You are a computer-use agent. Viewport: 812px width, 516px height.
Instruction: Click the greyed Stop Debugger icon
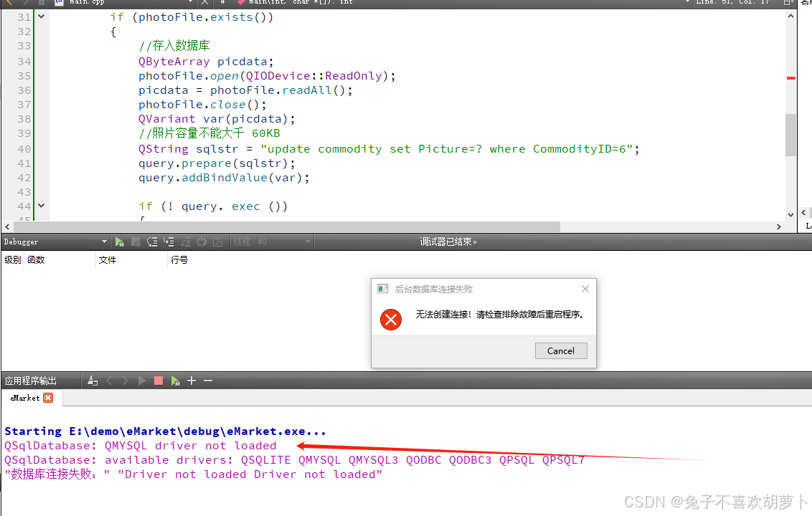pyautogui.click(x=136, y=242)
